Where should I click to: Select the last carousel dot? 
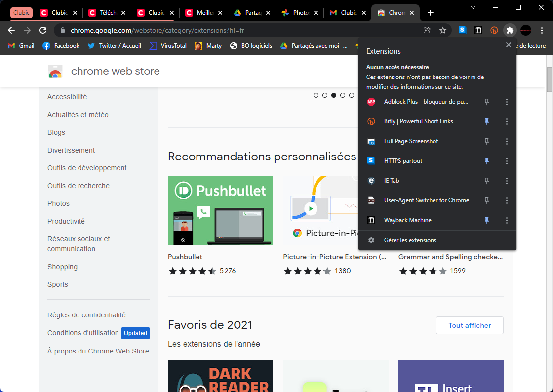pyautogui.click(x=351, y=95)
